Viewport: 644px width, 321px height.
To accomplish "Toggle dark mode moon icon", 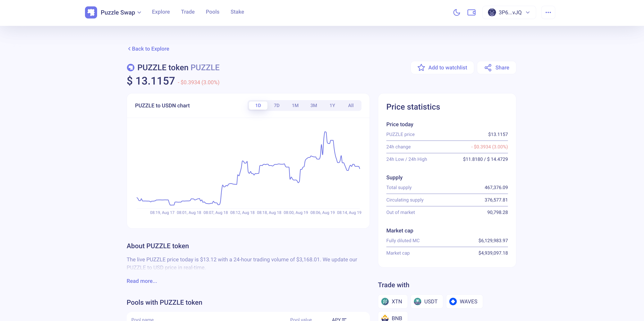I will (457, 12).
